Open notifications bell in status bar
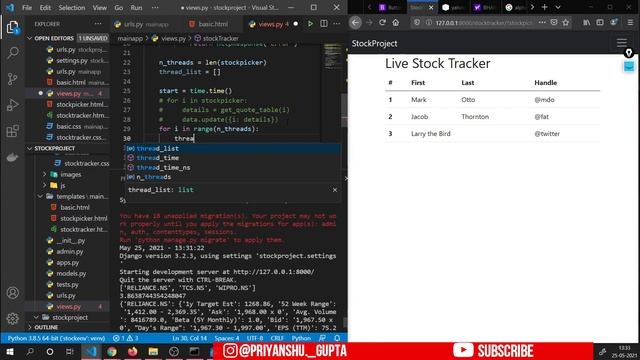This screenshot has width=640, height=360. 337,338
